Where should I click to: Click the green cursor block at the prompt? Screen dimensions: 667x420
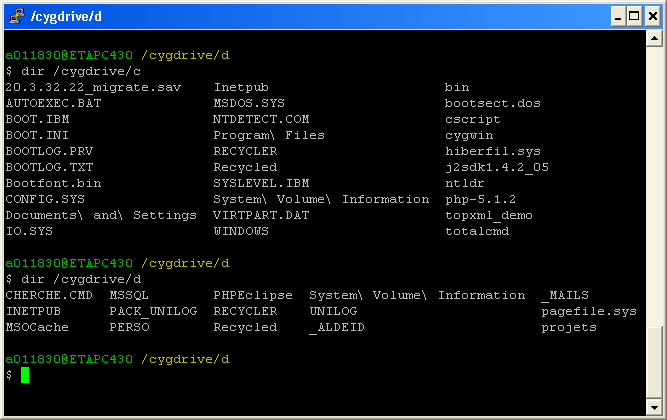[x=26, y=375]
